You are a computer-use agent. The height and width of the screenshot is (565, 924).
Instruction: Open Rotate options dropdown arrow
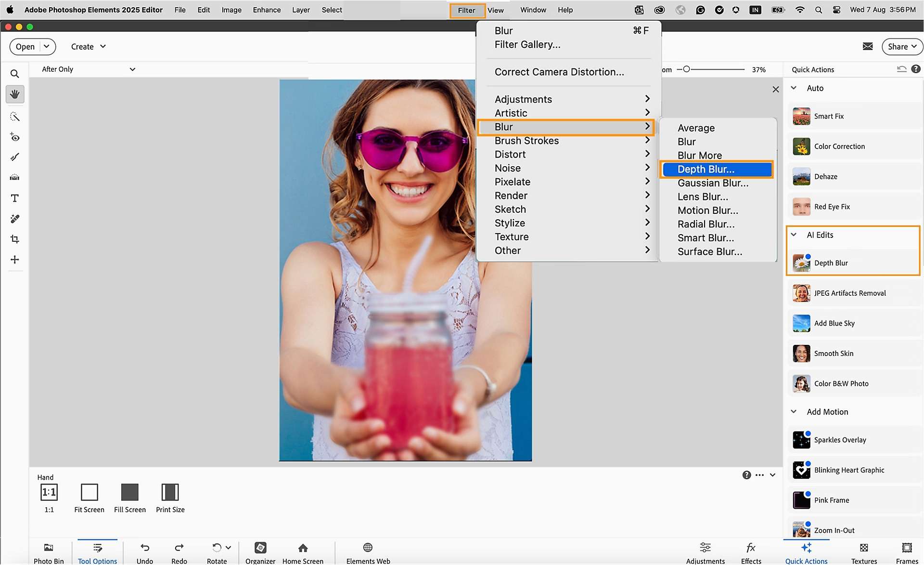coord(228,548)
